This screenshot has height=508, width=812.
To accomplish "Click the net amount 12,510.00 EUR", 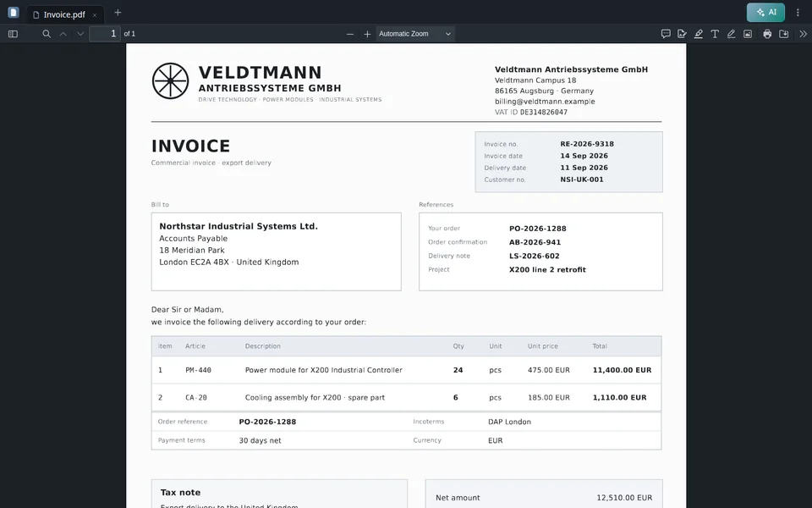I will tap(624, 498).
